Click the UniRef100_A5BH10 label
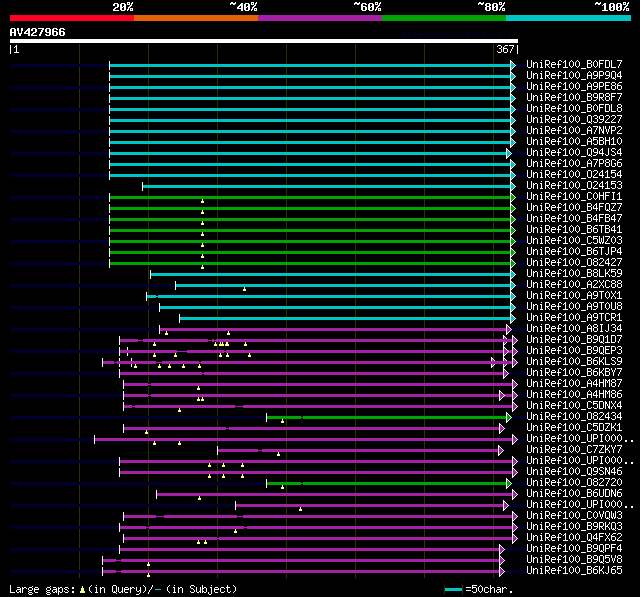 [574, 142]
